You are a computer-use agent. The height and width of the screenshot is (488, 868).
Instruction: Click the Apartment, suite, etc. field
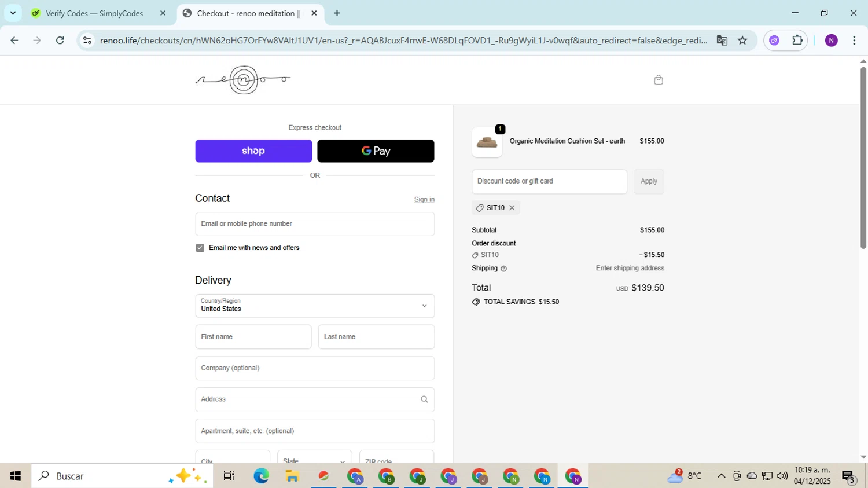point(315,431)
